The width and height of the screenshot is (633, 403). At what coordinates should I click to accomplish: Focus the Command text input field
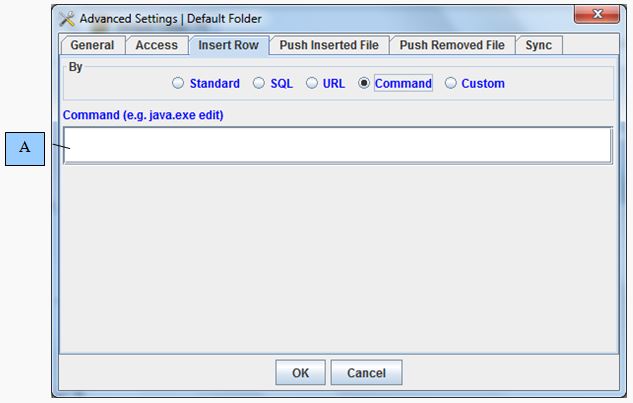337,145
